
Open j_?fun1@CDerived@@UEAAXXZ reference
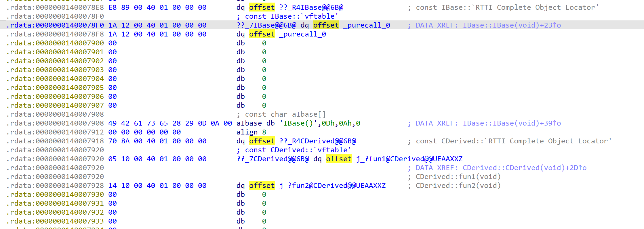pos(409,159)
